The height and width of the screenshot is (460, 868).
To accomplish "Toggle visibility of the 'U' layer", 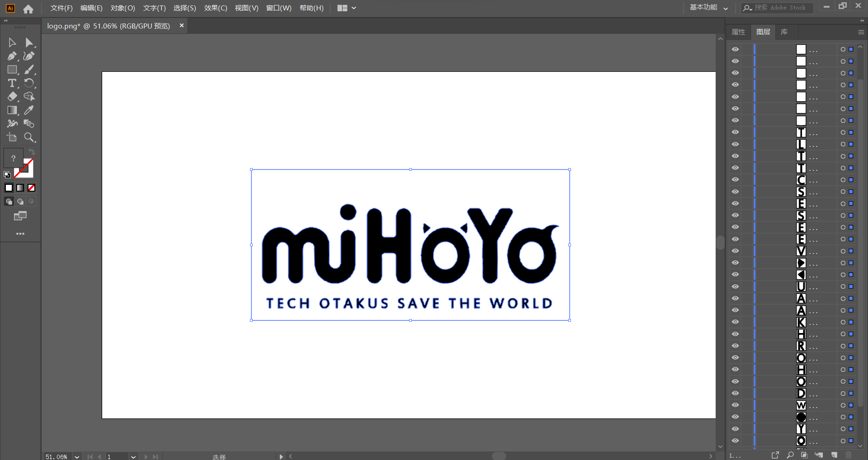I will (736, 286).
